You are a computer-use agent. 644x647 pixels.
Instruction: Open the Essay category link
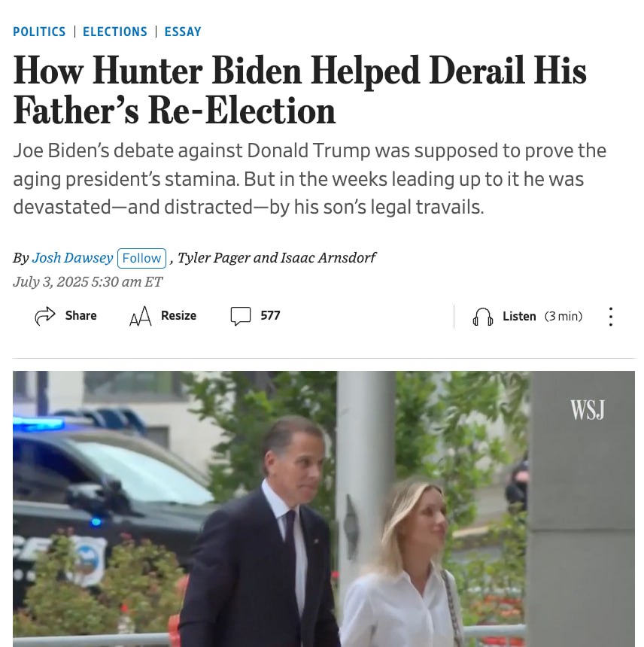coord(183,32)
